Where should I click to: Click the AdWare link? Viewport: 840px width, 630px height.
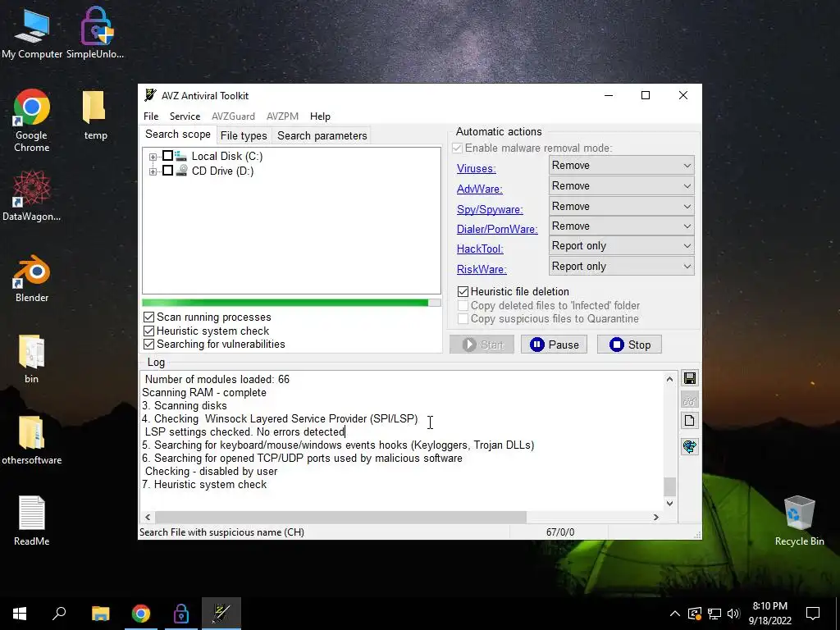coord(479,189)
